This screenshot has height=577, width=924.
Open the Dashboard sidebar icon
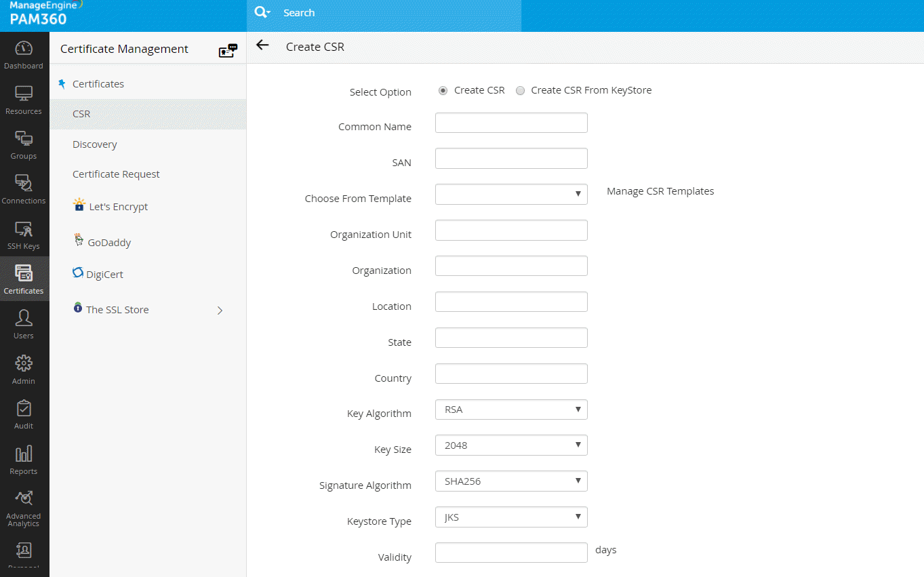24,55
